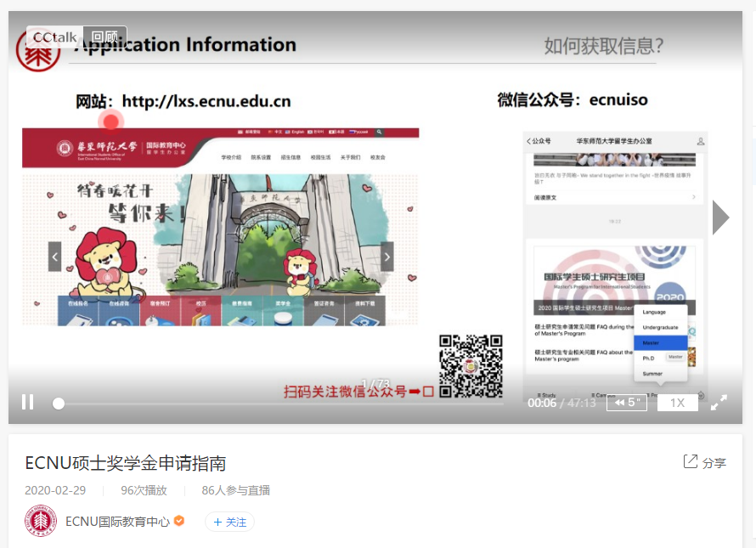Click the slide heading 如何获取信息?
Image resolution: width=756 pixels, height=548 pixels.
click(604, 46)
